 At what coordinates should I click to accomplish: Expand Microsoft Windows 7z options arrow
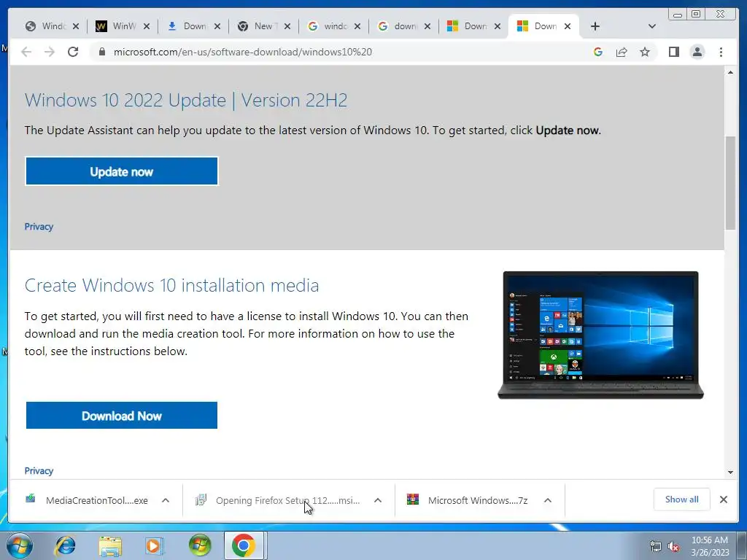(548, 500)
